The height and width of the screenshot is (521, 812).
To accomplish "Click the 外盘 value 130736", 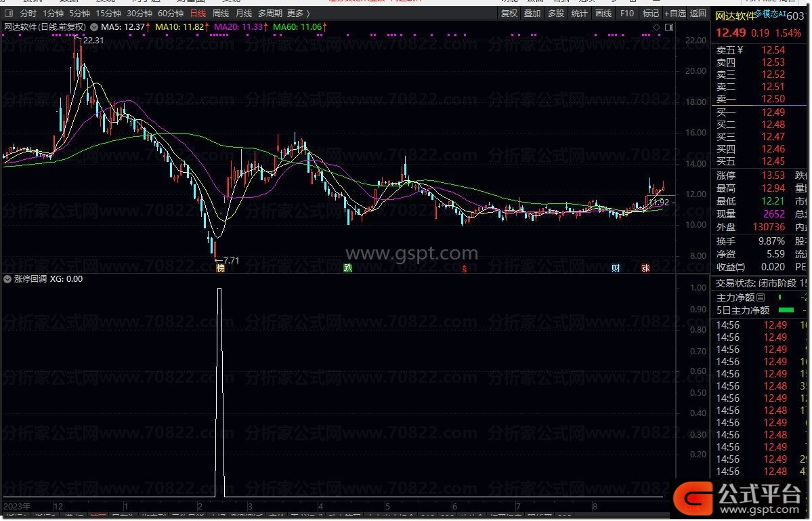I will pyautogui.click(x=769, y=227).
